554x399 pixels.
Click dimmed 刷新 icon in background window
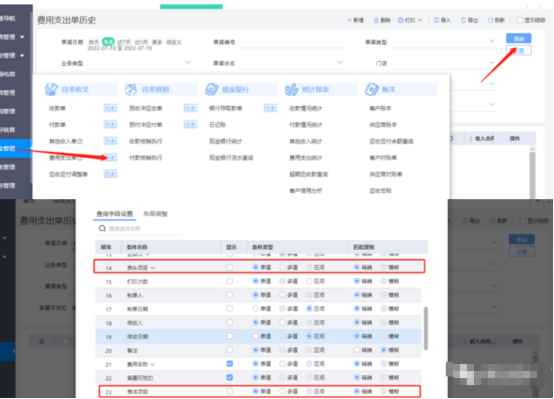coord(493,221)
